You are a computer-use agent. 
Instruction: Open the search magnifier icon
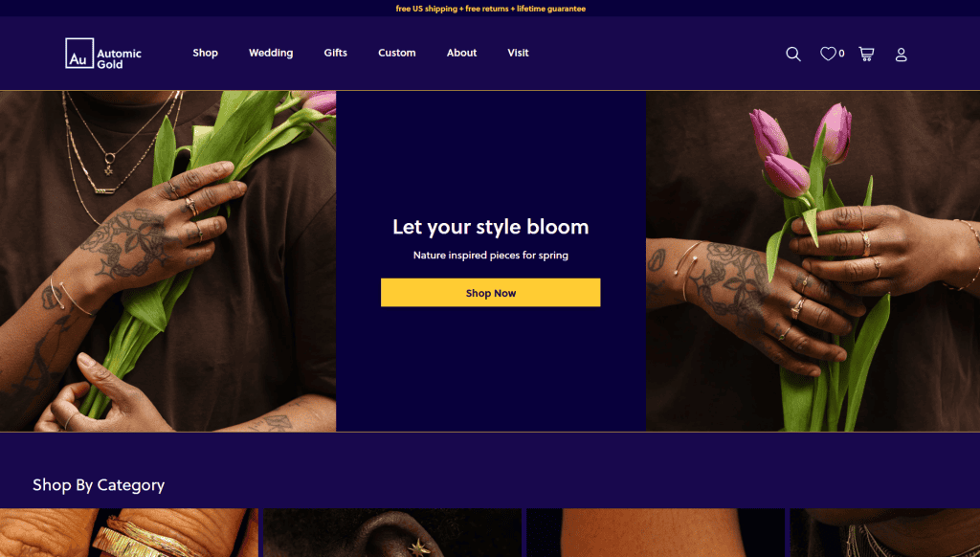[x=793, y=54]
